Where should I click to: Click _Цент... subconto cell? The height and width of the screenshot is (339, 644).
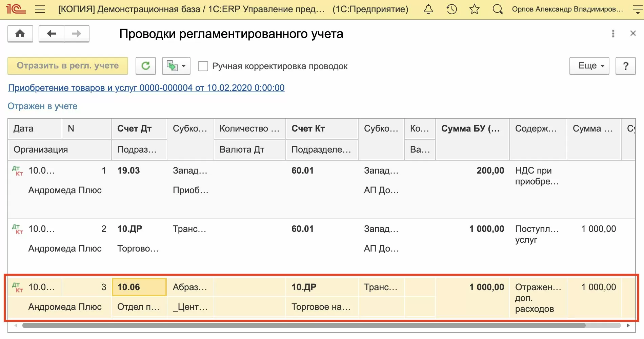(190, 307)
